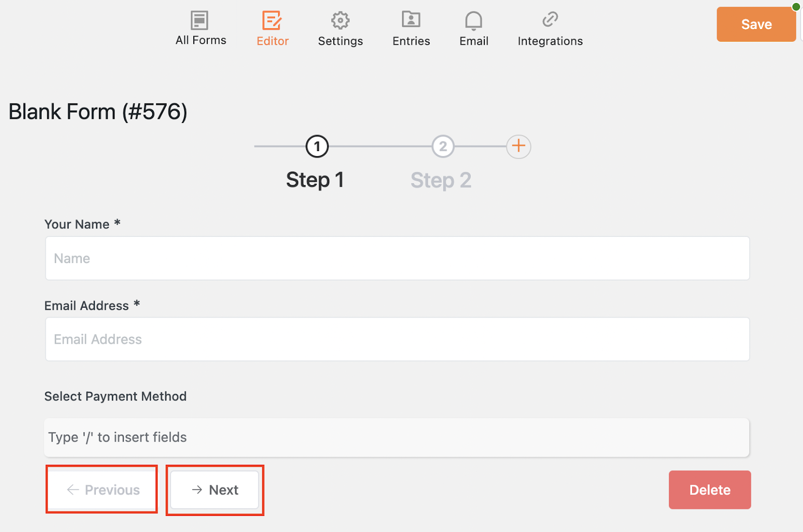Viewport: 803px width, 532px height.
Task: Focus the Email Address input field
Action: click(x=397, y=339)
